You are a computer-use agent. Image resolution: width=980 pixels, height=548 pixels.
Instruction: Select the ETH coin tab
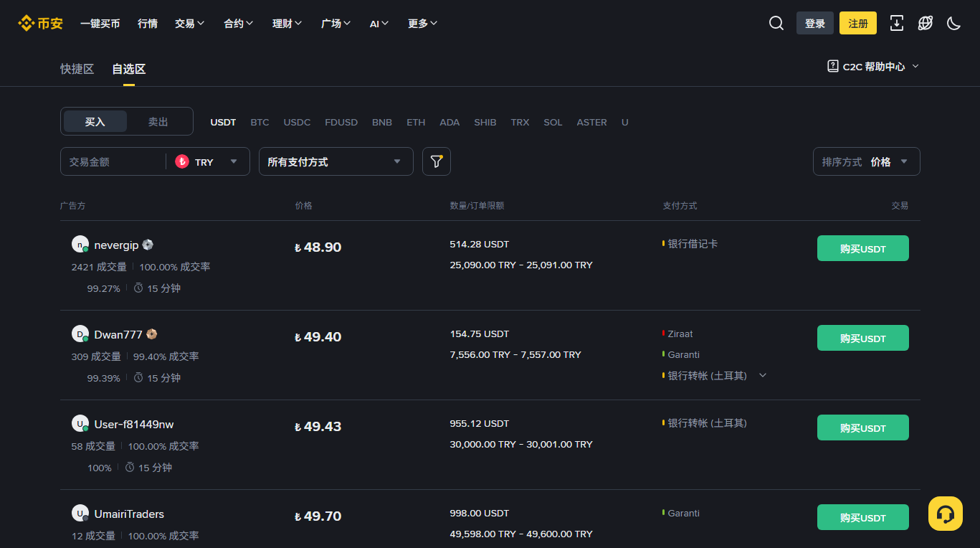tap(416, 122)
